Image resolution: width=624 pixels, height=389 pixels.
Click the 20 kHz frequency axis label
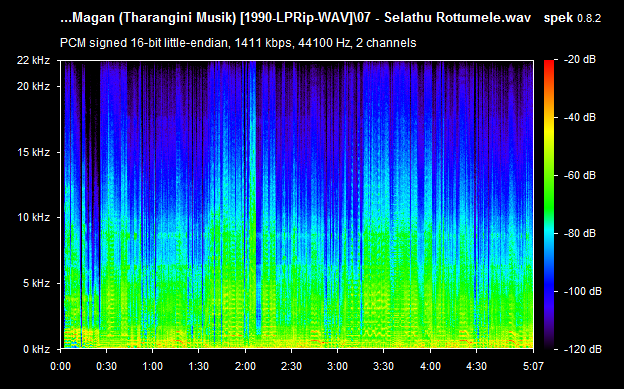pyautogui.click(x=33, y=86)
